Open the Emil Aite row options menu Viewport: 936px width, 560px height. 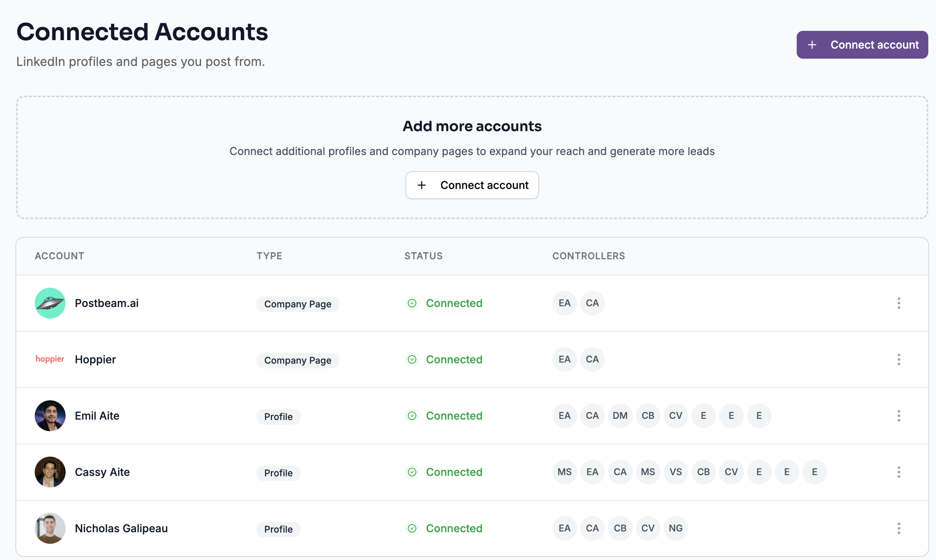pyautogui.click(x=899, y=416)
